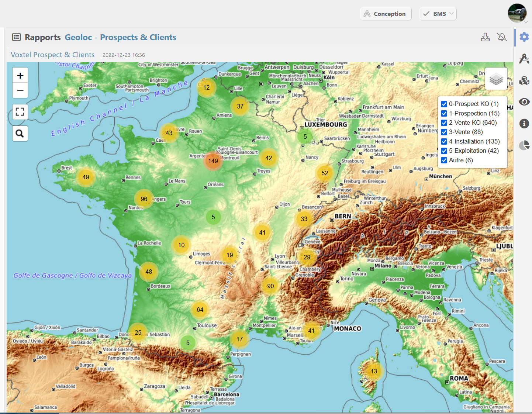This screenshot has height=414, width=532.
Task: Open the user avatar menu
Action: [517, 13]
